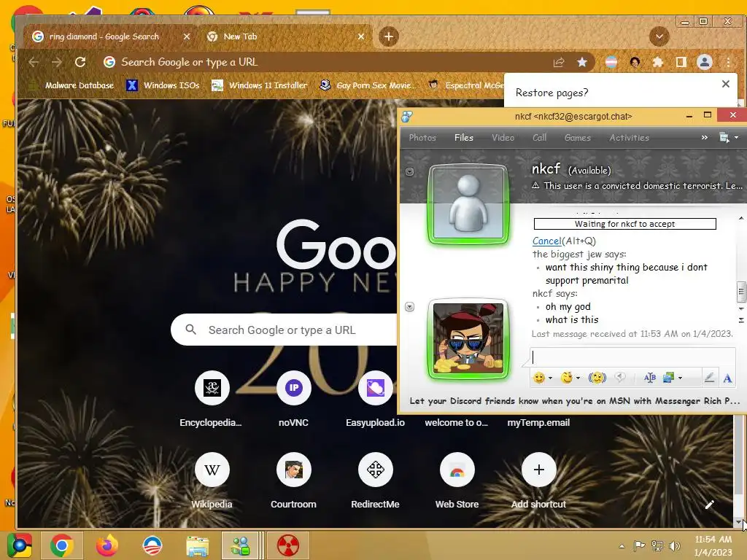This screenshot has height=560, width=747.
Task: Open the Messenger menu icon dropdown arrow
Action: click(x=736, y=138)
